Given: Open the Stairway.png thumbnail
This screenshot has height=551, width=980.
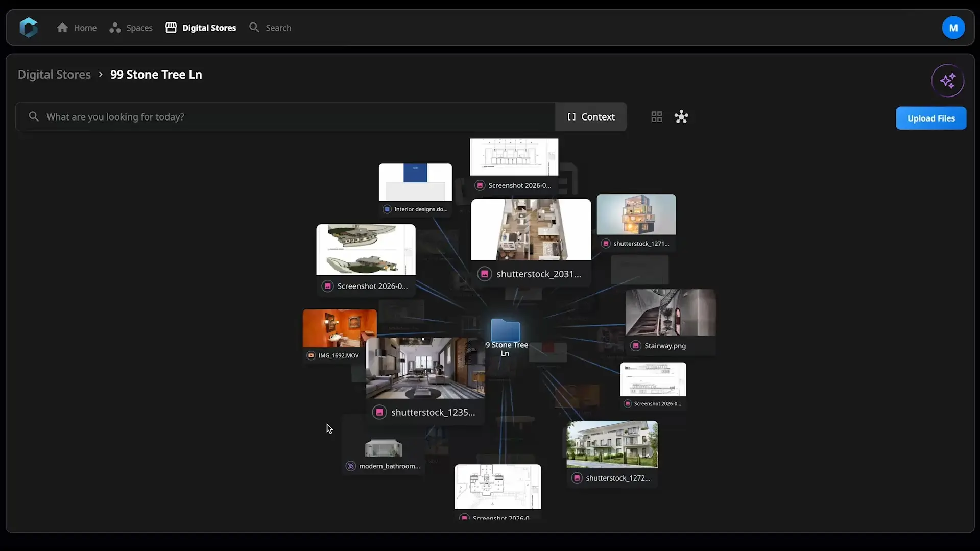Looking at the screenshot, I should tap(670, 313).
